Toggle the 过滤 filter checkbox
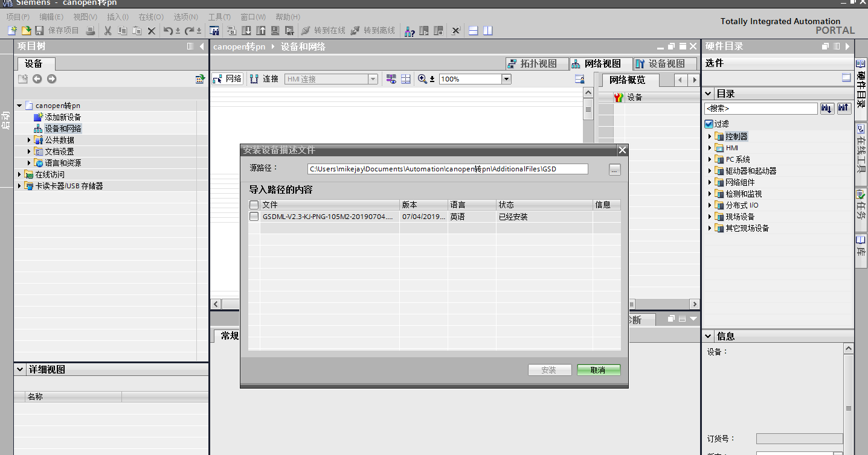The image size is (868, 455). point(709,124)
